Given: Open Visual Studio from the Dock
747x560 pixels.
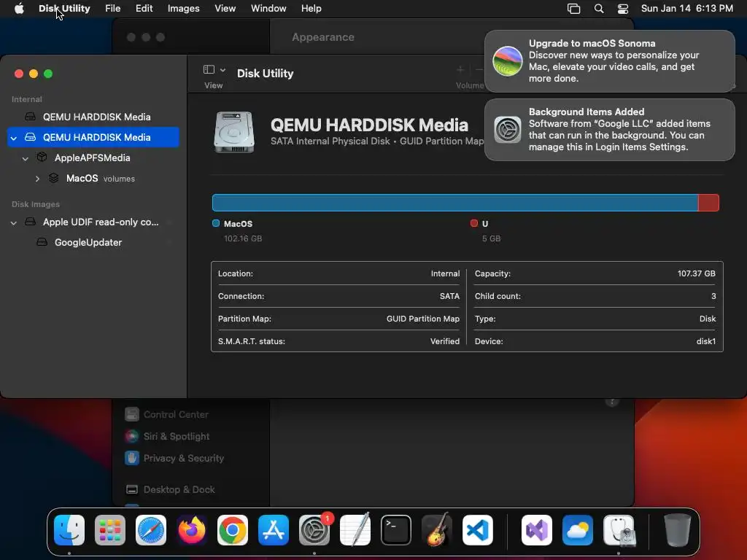Looking at the screenshot, I should point(537,530).
